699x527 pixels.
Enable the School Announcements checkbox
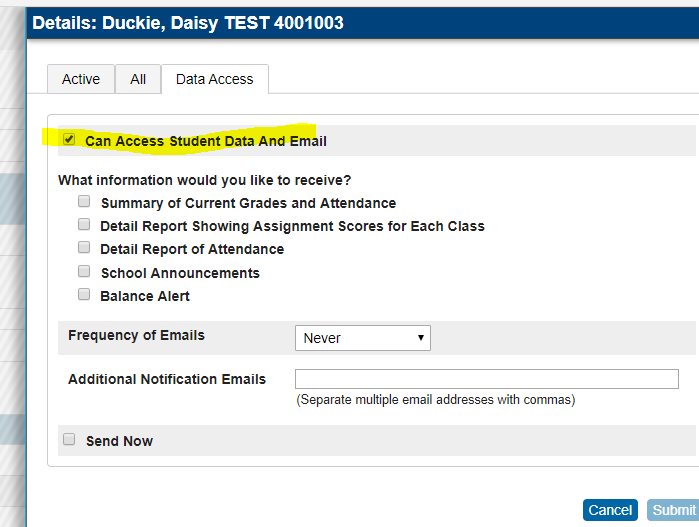(x=85, y=272)
